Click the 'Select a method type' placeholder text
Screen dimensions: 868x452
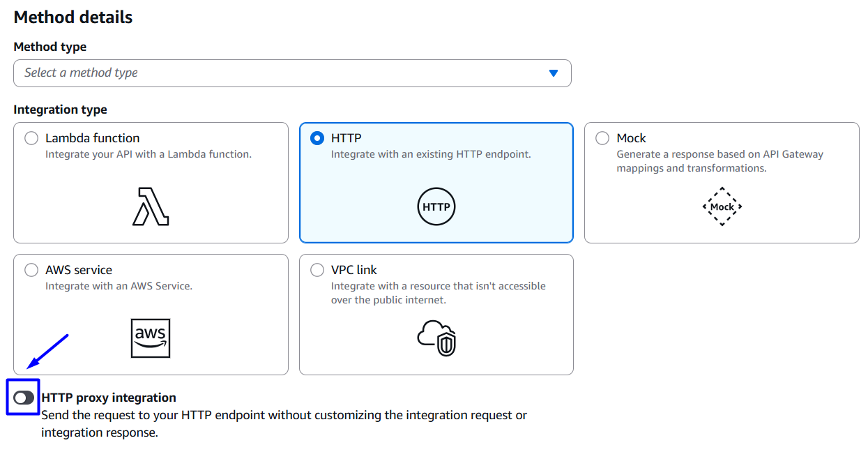click(x=81, y=73)
